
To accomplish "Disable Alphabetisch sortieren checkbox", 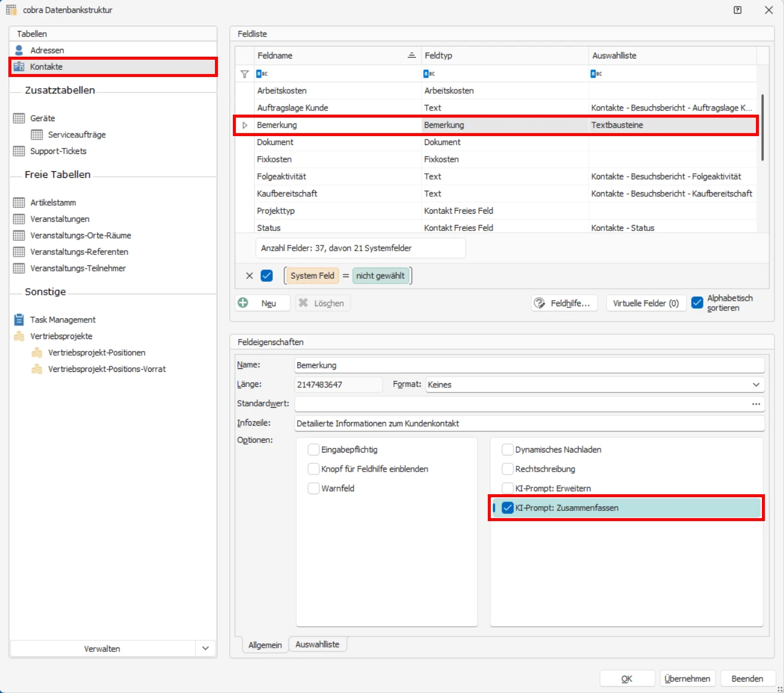I will click(x=697, y=303).
